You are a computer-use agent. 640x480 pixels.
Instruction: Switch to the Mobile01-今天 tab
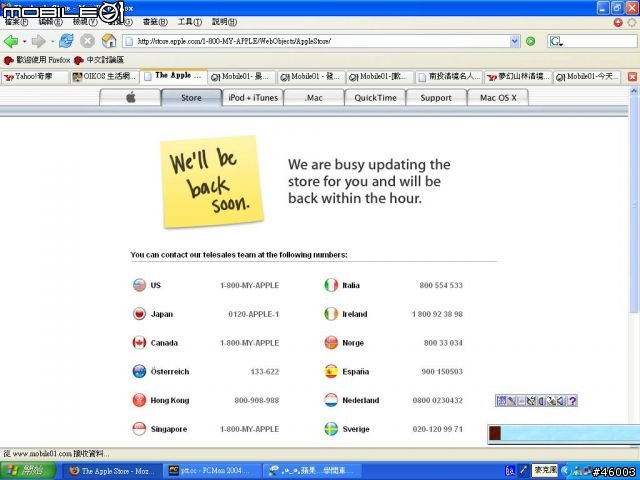tap(587, 77)
